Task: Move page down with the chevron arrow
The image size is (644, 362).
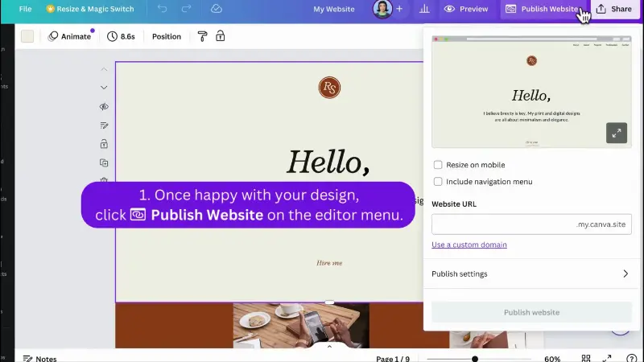Action: [x=104, y=88]
